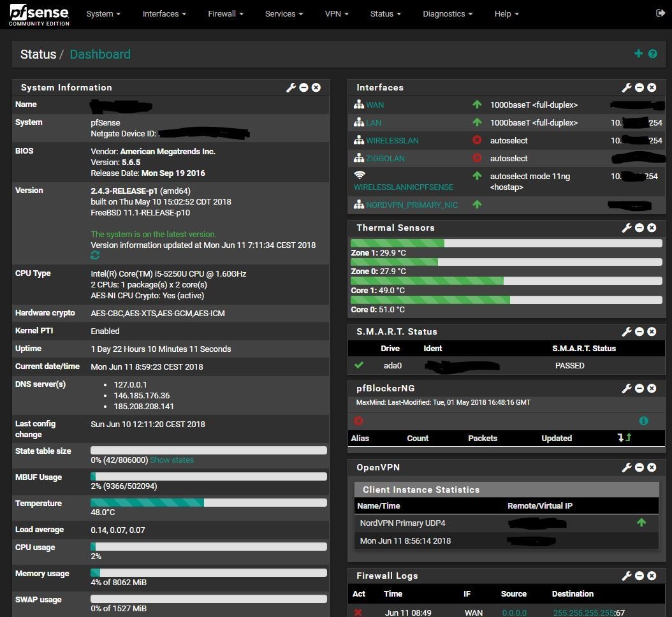This screenshot has width=672, height=617.
Task: Click the blocked entry red X in Firewall Logs
Action: [x=358, y=613]
